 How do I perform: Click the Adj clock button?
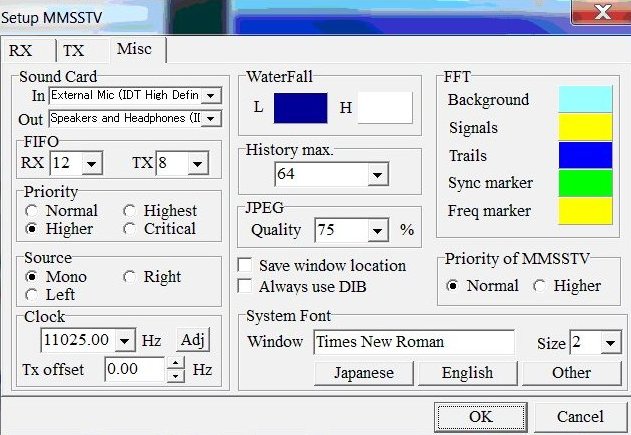click(x=193, y=340)
